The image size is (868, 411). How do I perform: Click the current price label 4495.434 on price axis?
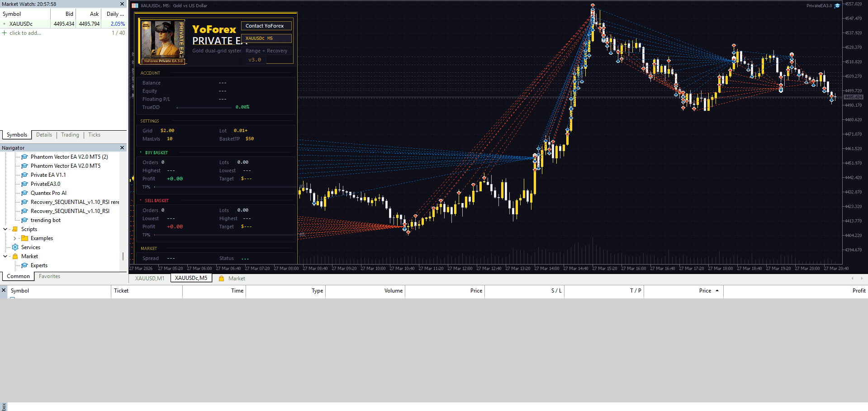[x=853, y=97]
